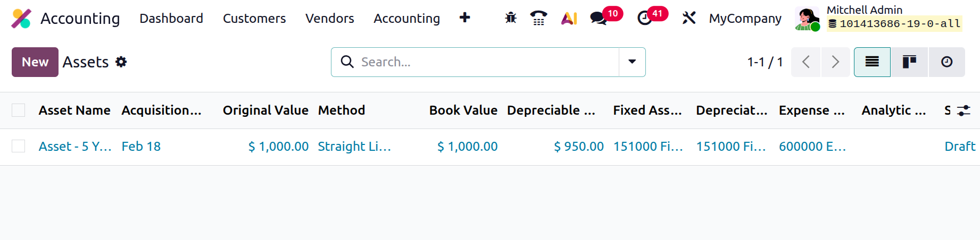The width and height of the screenshot is (980, 240).
Task: Click the New button
Action: [35, 62]
